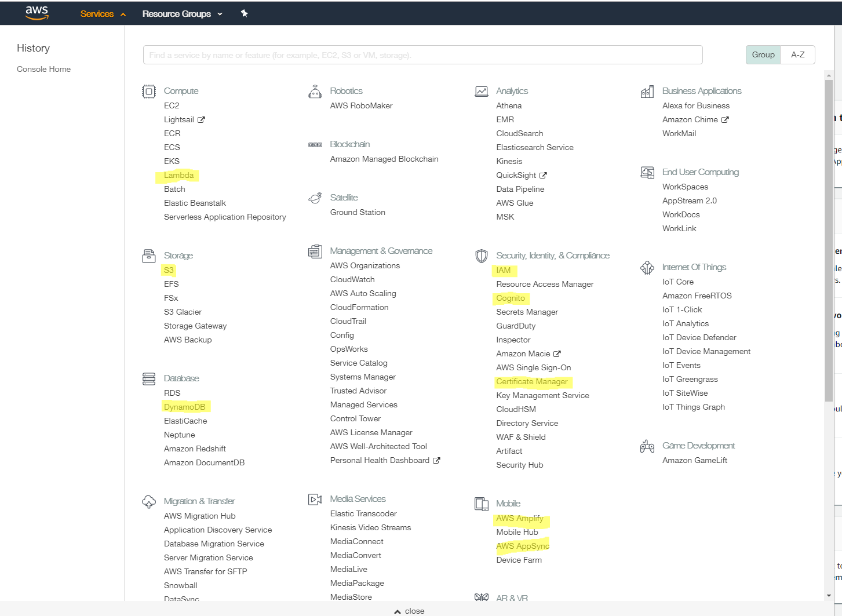This screenshot has height=616, width=842.
Task: Open Systems Manager
Action: pos(363,377)
